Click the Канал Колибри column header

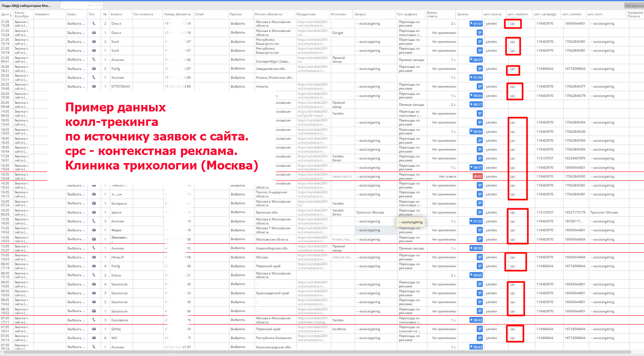pos(22,15)
